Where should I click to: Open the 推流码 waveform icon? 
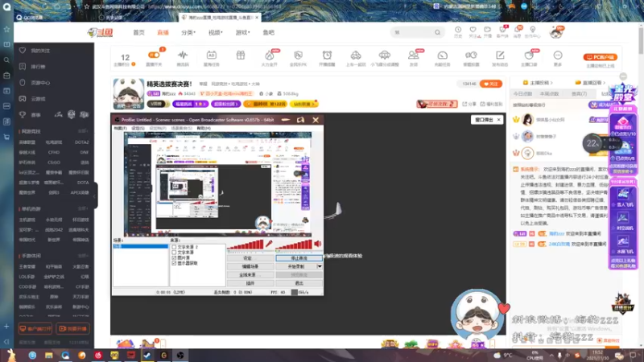click(x=183, y=55)
